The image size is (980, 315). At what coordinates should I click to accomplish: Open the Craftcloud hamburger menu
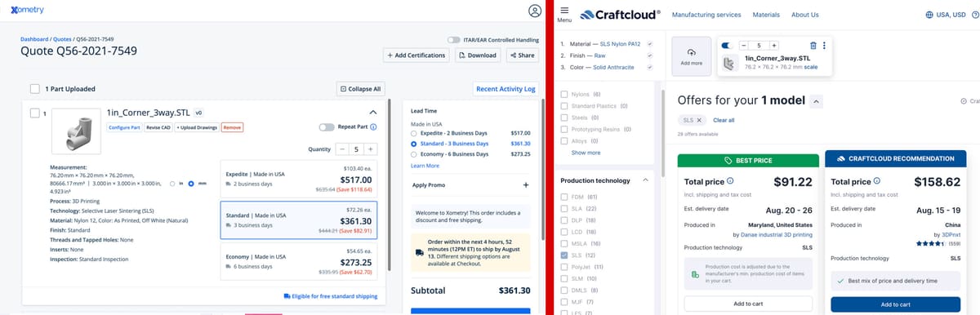click(x=564, y=12)
